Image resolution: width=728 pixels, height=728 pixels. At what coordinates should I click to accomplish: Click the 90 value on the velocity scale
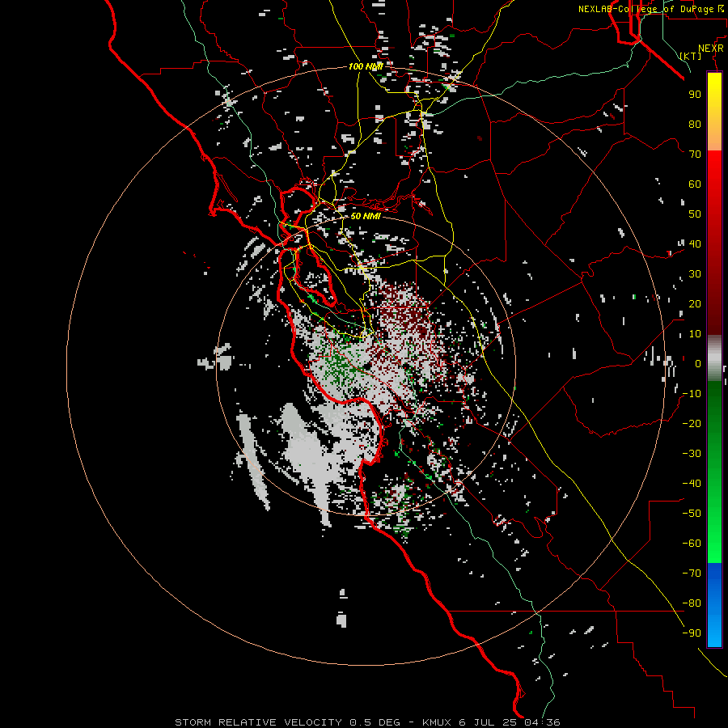tap(695, 95)
